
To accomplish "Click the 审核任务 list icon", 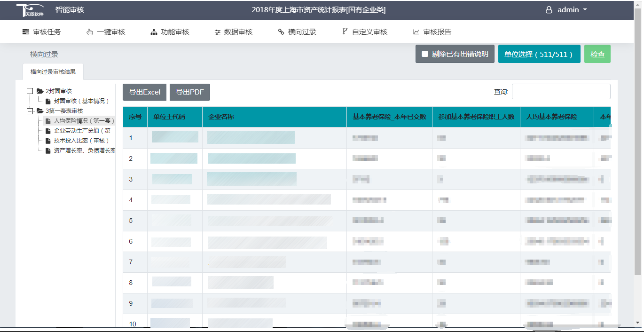I will pyautogui.click(x=26, y=32).
